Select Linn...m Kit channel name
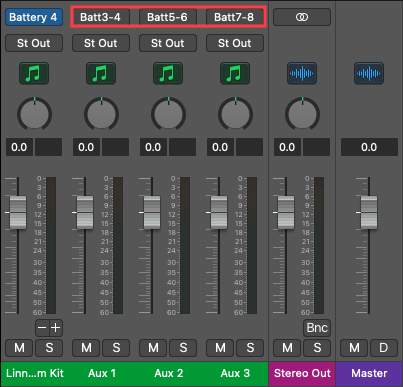The height and width of the screenshot is (387, 403). point(35,373)
